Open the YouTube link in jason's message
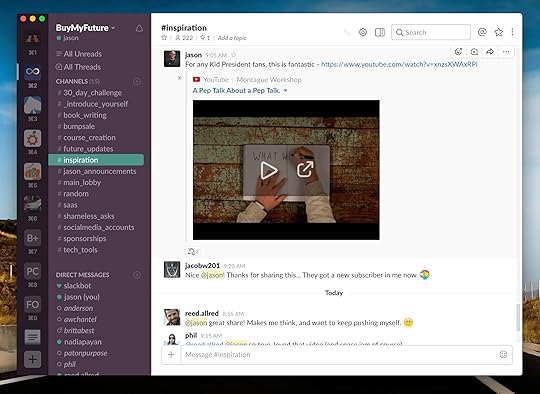The height and width of the screenshot is (394, 540). [399, 64]
